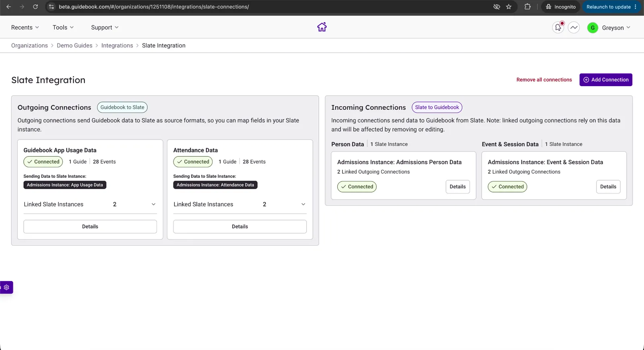644x350 pixels.
Task: Open Details for Guidebook App Usage Data
Action: point(90,226)
